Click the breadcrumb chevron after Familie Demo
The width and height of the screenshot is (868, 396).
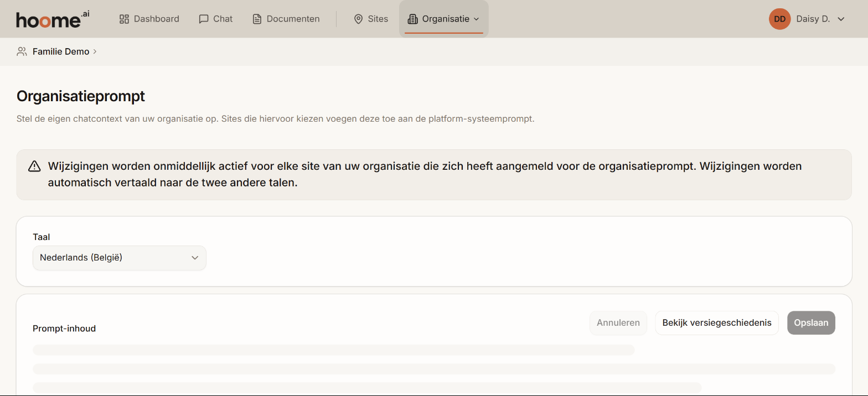[x=95, y=51]
